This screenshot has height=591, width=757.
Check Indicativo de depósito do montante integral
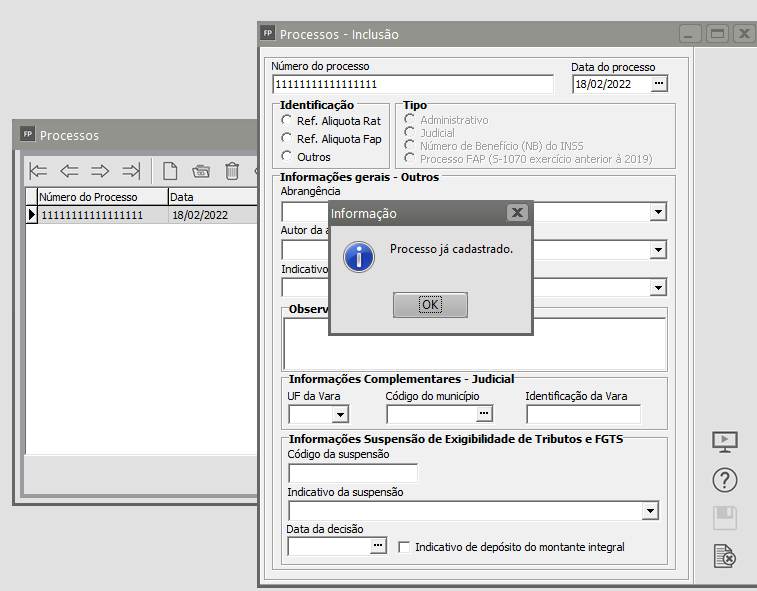tap(405, 547)
